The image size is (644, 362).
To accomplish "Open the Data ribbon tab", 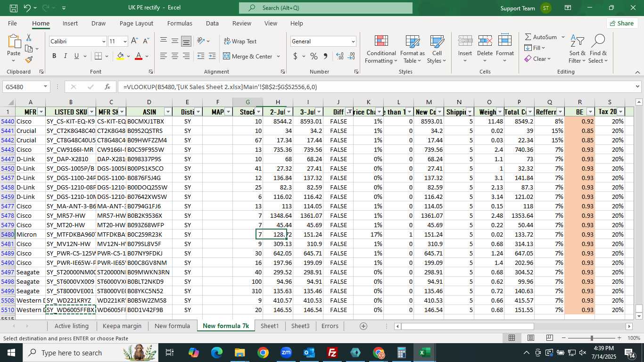I will (x=212, y=23).
